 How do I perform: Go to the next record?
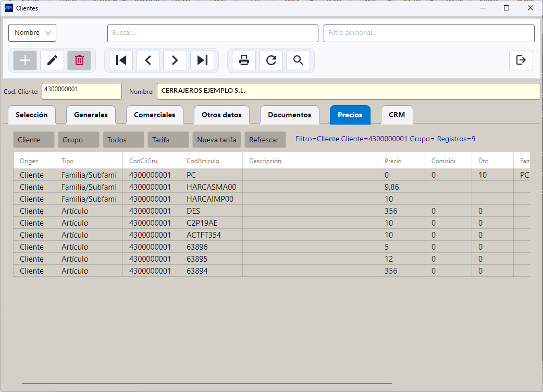tap(175, 60)
